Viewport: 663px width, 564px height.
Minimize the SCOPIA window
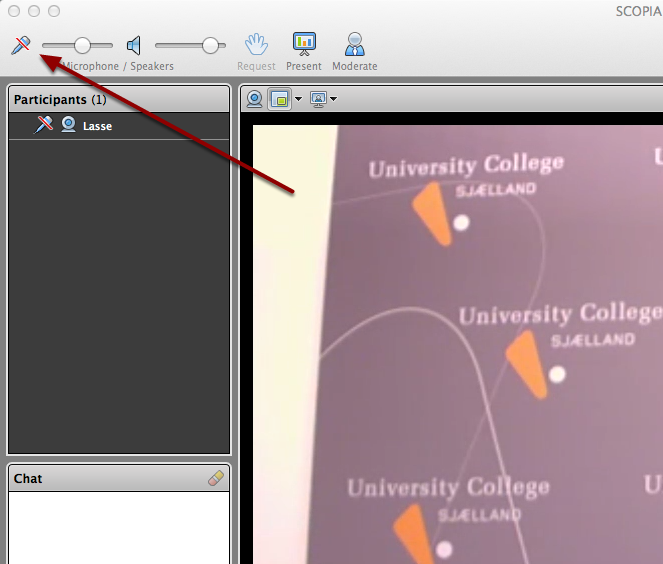pyautogui.click(x=34, y=11)
